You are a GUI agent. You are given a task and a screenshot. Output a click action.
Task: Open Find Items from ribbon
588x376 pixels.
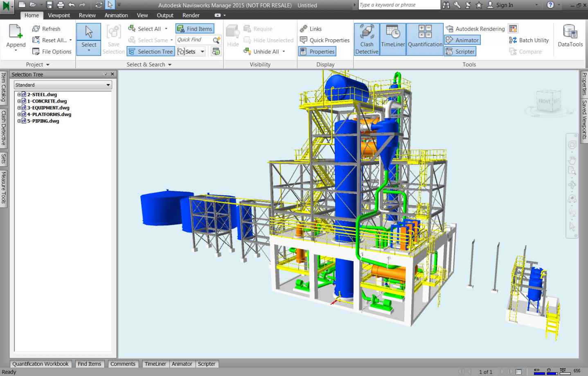click(x=195, y=29)
